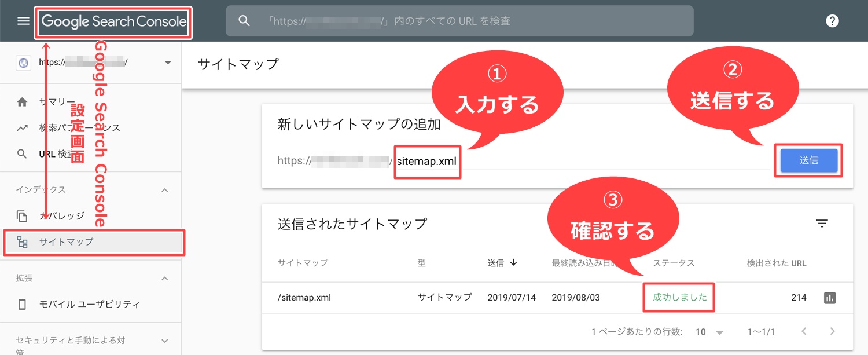Open rows per page dropdown showing 10
The height and width of the screenshot is (355, 868).
point(709,332)
